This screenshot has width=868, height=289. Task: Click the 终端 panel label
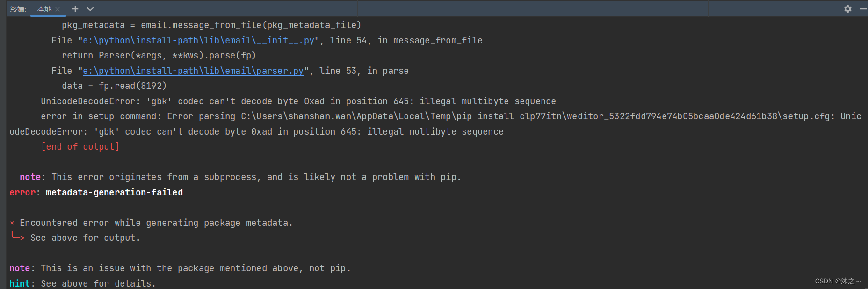pos(17,9)
